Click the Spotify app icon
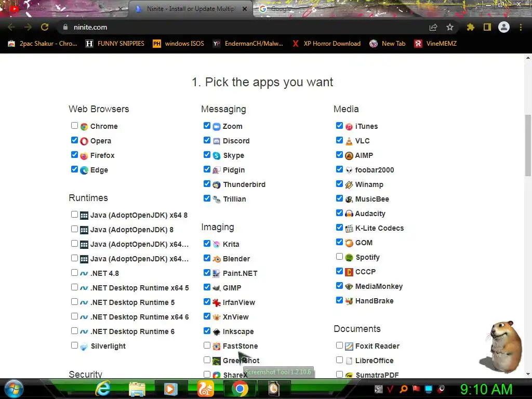This screenshot has height=399, width=532. [349, 258]
